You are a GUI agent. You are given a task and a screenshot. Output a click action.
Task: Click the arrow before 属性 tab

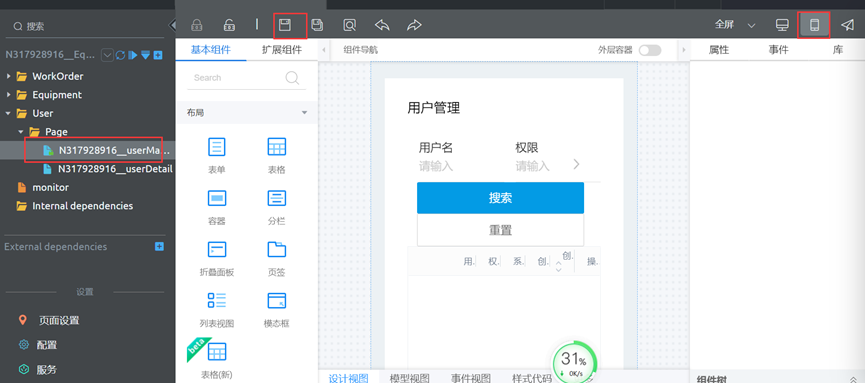684,50
